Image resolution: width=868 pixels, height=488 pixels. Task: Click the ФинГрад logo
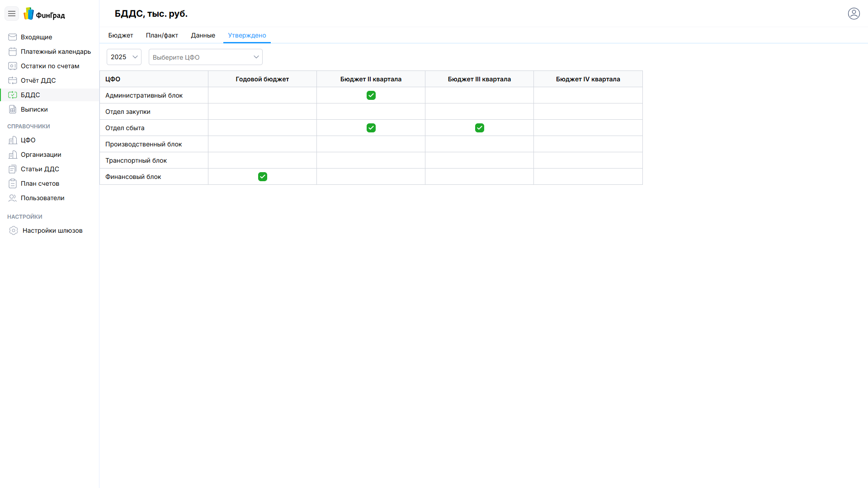(x=44, y=14)
